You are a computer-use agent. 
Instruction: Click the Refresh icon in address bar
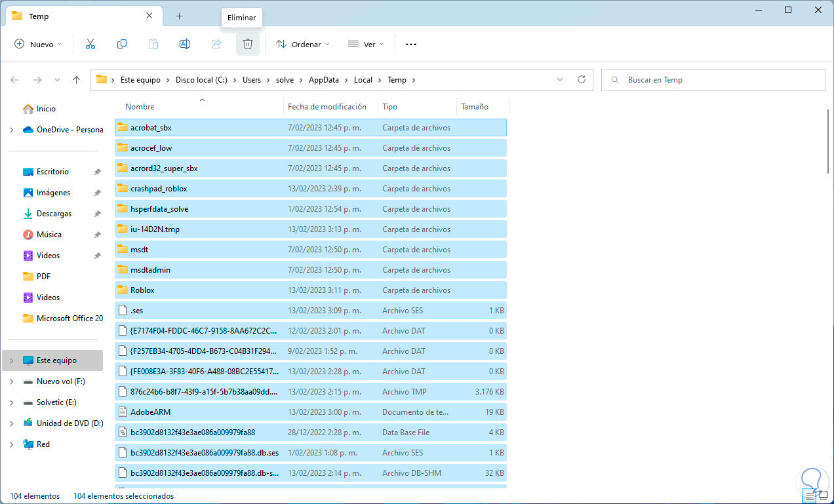point(581,80)
